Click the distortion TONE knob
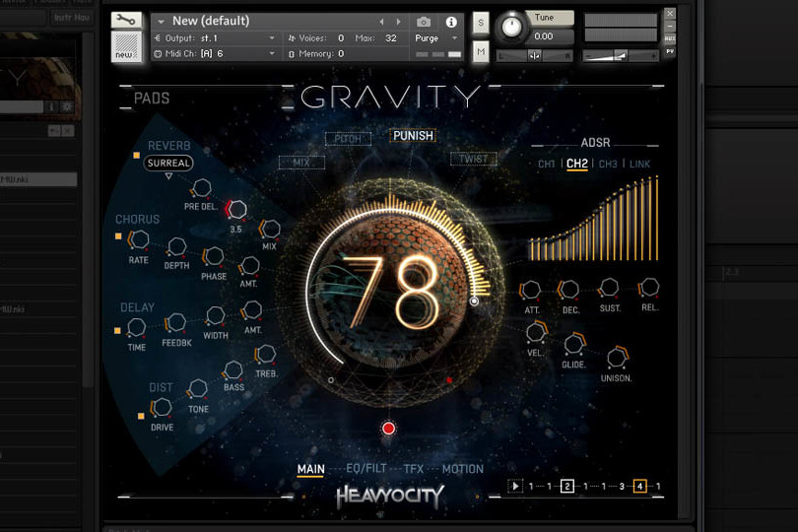Screen dimensions: 798x532 197,389
